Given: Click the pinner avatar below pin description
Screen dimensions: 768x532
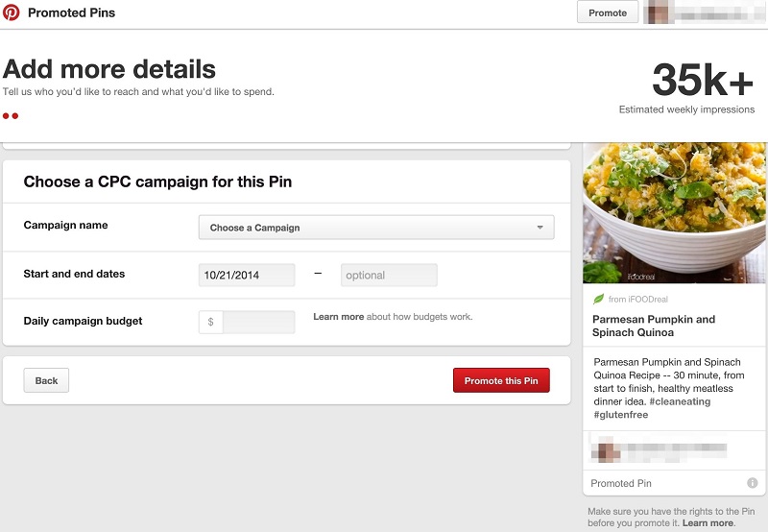Looking at the screenshot, I should click(607, 449).
